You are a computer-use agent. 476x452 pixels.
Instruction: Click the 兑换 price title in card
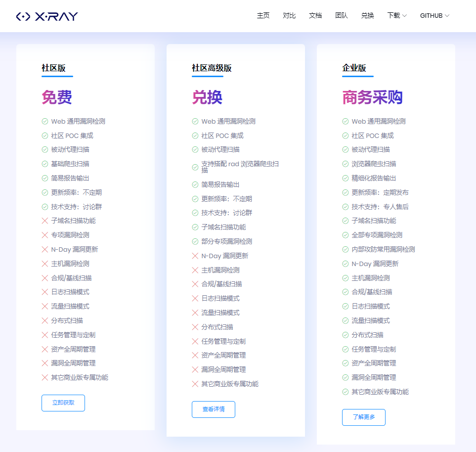[x=207, y=97]
